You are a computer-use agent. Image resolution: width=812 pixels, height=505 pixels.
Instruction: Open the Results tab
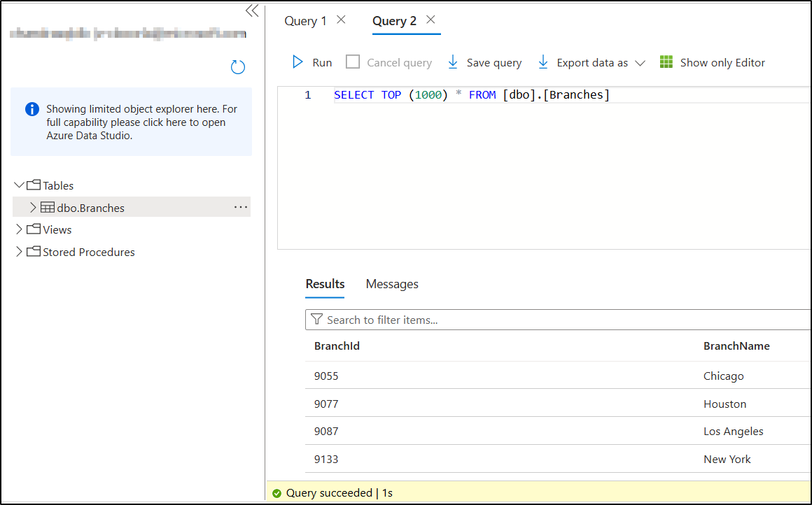(325, 284)
